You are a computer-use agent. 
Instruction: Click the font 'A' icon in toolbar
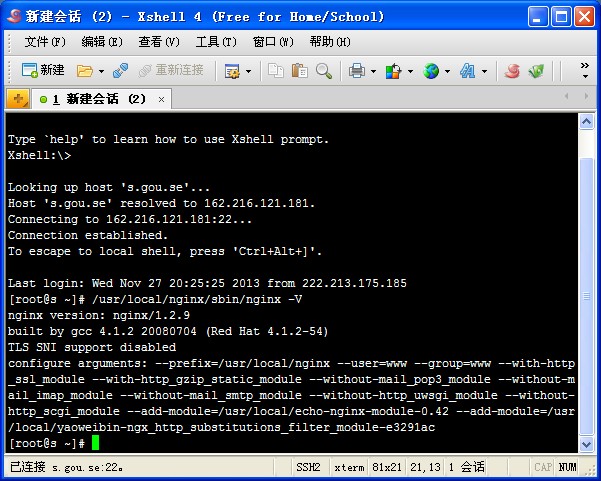coord(467,71)
